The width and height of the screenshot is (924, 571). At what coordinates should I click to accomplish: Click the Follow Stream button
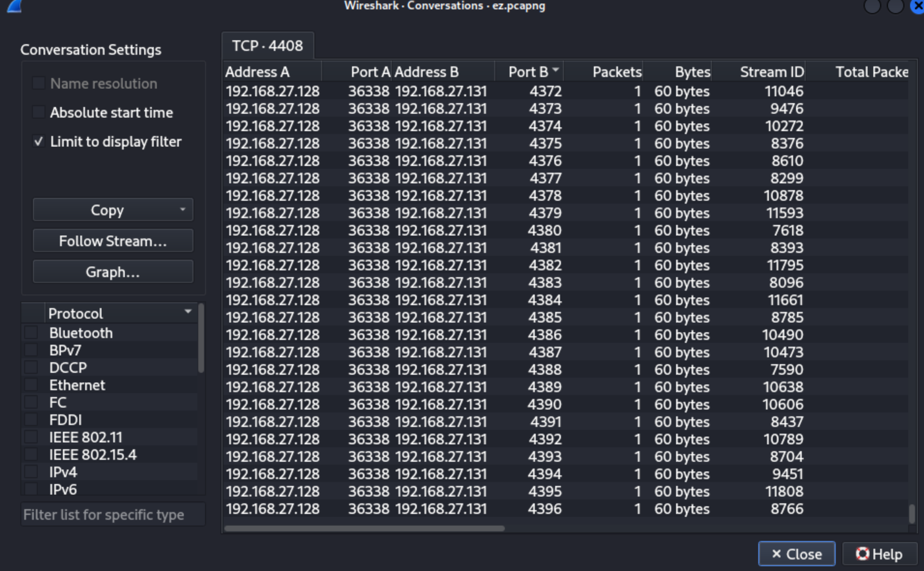pyautogui.click(x=113, y=241)
